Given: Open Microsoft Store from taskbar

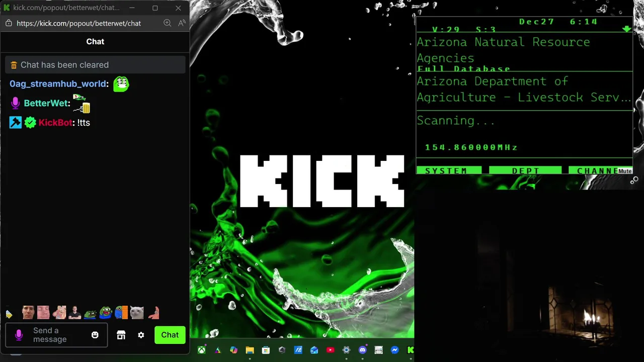Looking at the screenshot, I should (266, 350).
